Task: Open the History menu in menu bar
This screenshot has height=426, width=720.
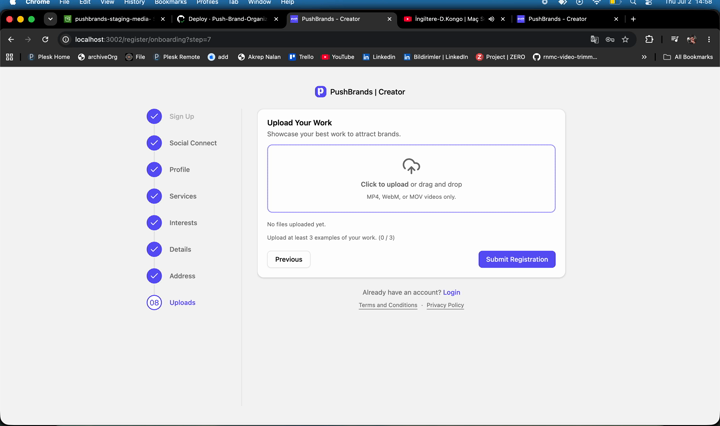Action: pos(134,2)
